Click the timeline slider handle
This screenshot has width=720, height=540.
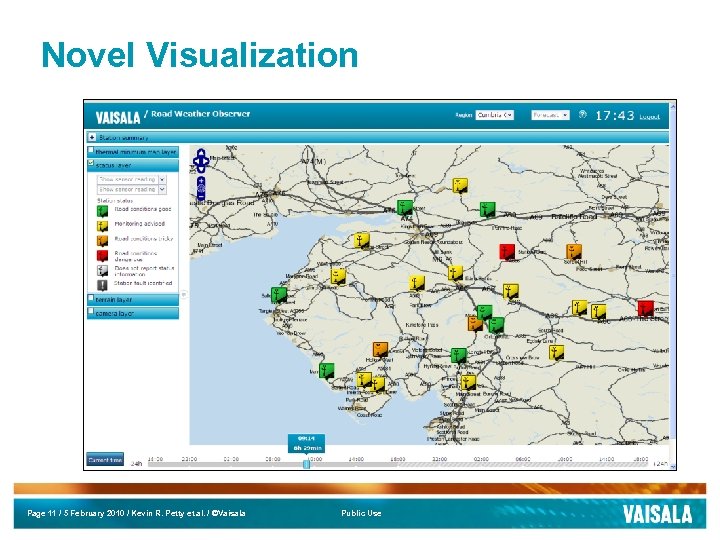(306, 464)
